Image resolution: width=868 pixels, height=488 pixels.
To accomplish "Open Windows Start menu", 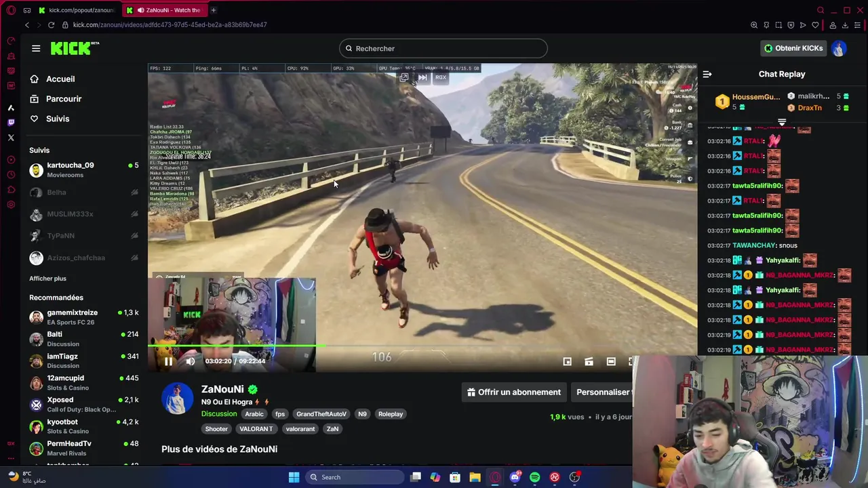I will pyautogui.click(x=294, y=477).
